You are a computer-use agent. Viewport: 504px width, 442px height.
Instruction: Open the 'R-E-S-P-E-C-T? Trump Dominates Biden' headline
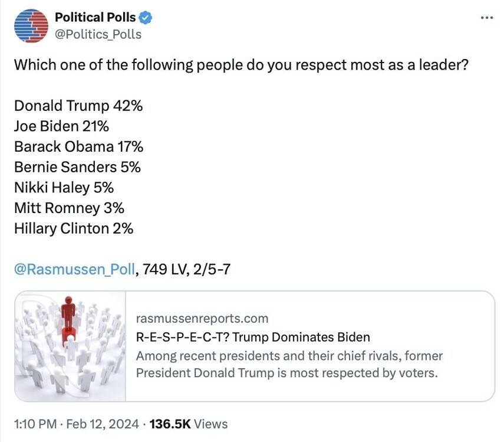point(253,337)
